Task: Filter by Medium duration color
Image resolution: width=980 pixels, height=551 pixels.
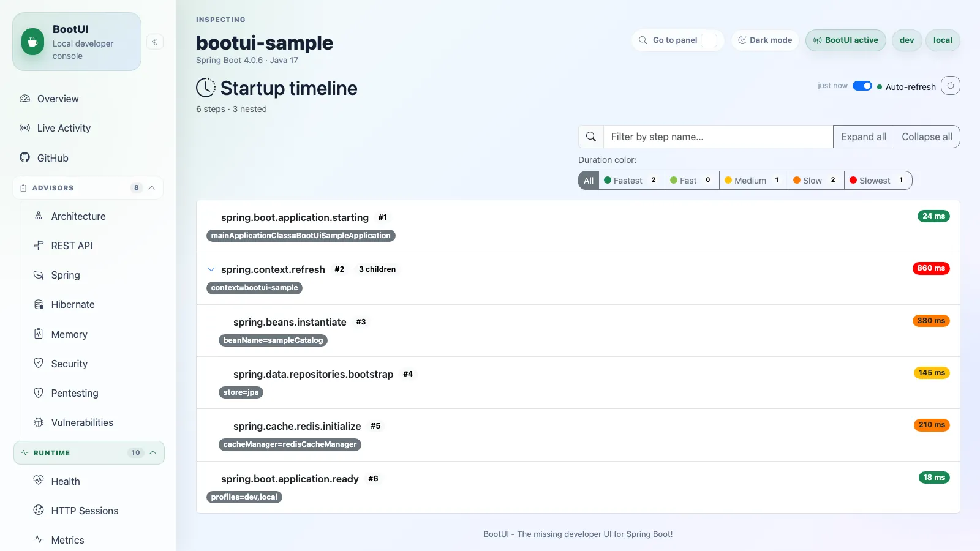Action: (753, 181)
